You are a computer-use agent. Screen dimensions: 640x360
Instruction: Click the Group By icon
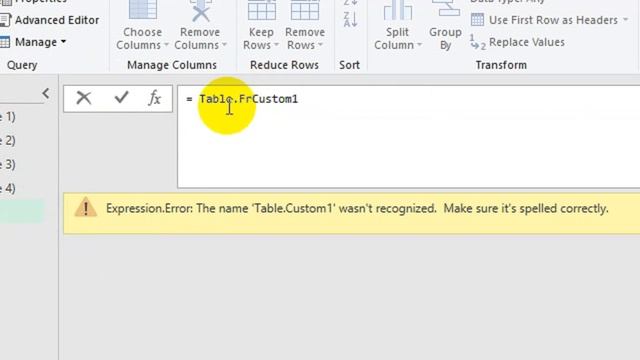point(445,8)
